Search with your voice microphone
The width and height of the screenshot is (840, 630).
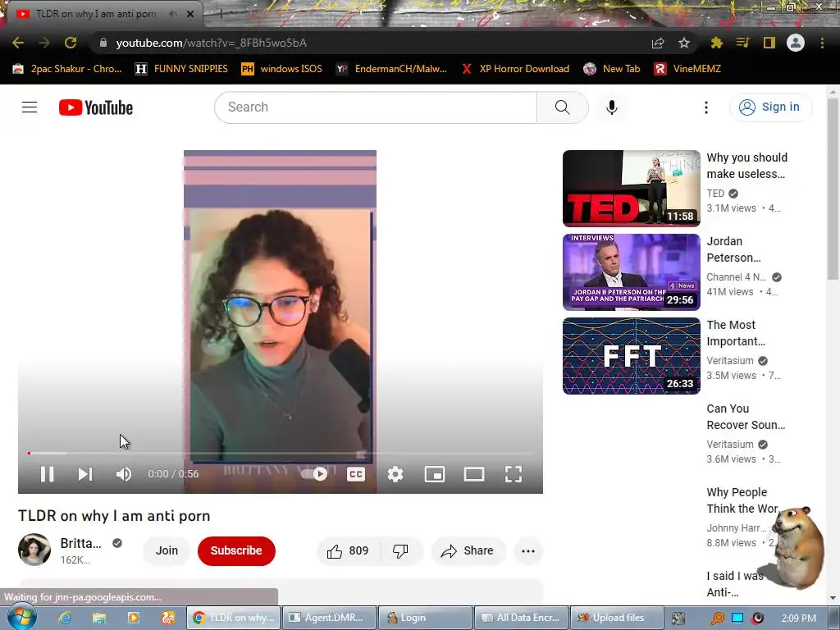click(x=611, y=107)
